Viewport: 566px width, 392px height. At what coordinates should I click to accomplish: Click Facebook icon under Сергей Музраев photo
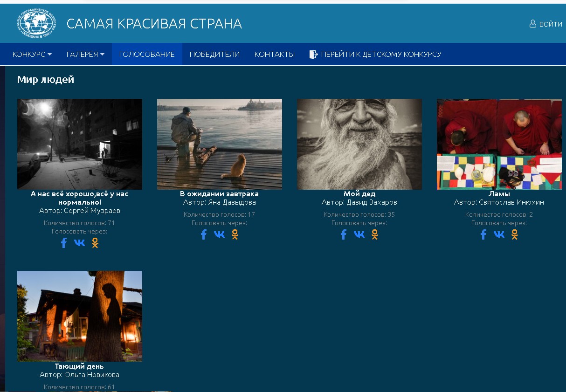tap(64, 243)
